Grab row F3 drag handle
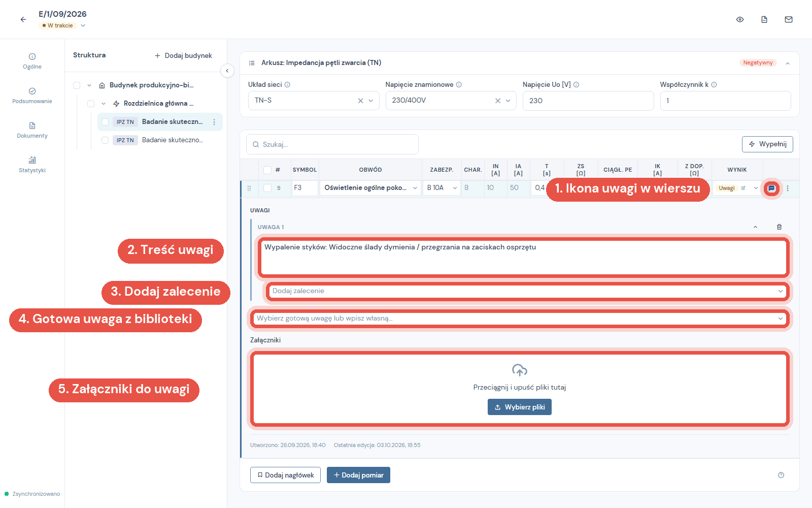The height and width of the screenshot is (508, 812). pyautogui.click(x=249, y=188)
